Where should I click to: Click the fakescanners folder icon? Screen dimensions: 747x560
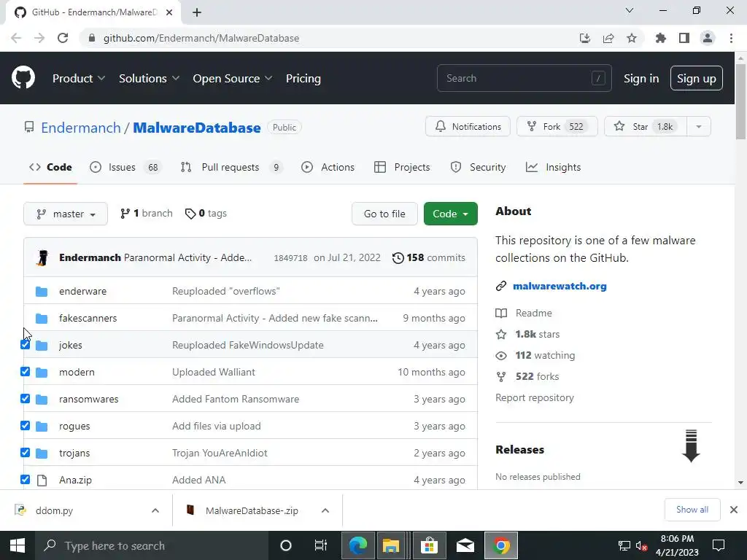[x=42, y=318]
